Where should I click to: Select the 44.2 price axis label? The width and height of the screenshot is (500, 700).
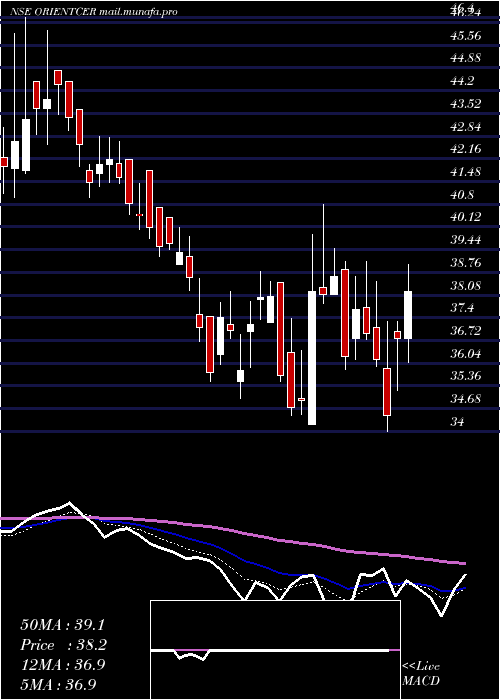click(462, 81)
